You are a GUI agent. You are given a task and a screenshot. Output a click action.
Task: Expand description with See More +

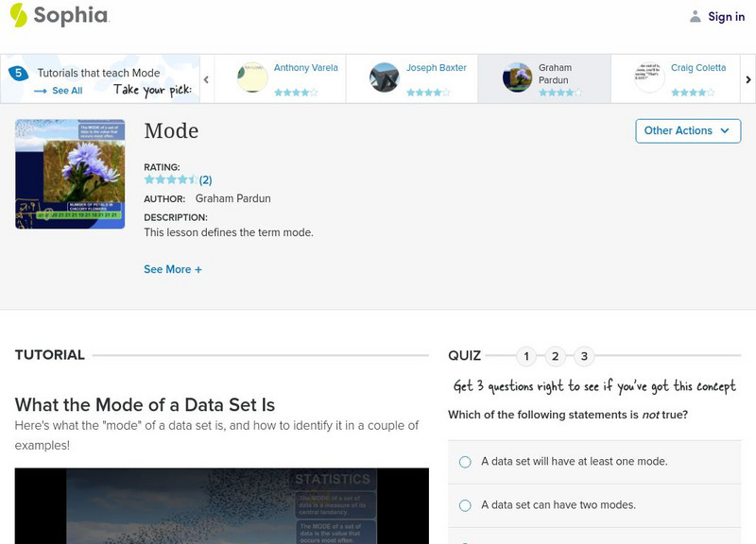tap(173, 269)
